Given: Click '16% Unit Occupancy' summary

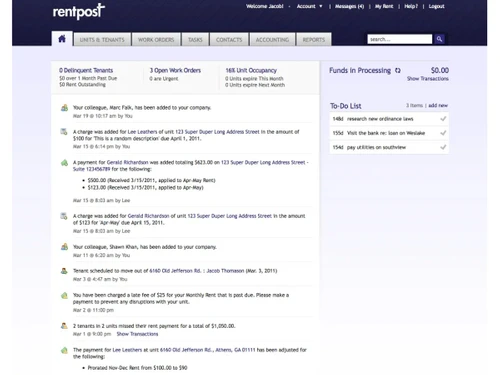Looking at the screenshot, I should click(x=251, y=70).
